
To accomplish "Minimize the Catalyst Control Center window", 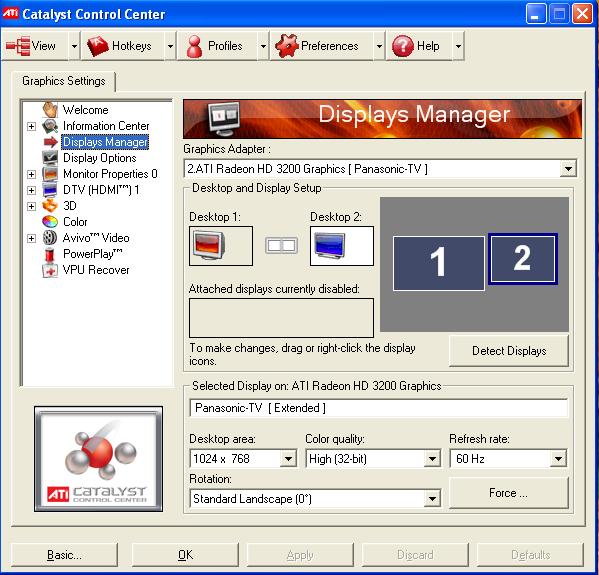I will click(x=536, y=14).
